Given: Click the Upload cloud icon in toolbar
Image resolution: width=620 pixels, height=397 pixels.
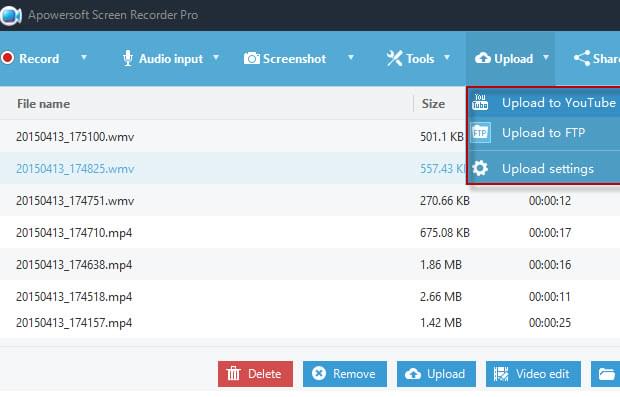Looking at the screenshot, I should (x=483, y=59).
